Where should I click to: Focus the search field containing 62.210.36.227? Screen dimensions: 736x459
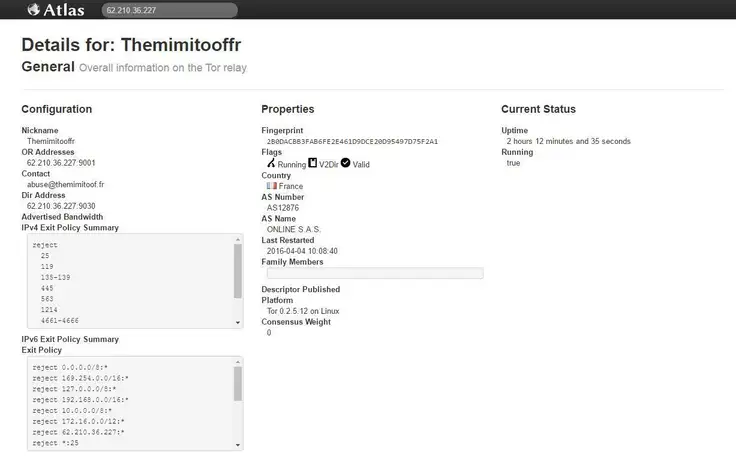pyautogui.click(x=168, y=11)
